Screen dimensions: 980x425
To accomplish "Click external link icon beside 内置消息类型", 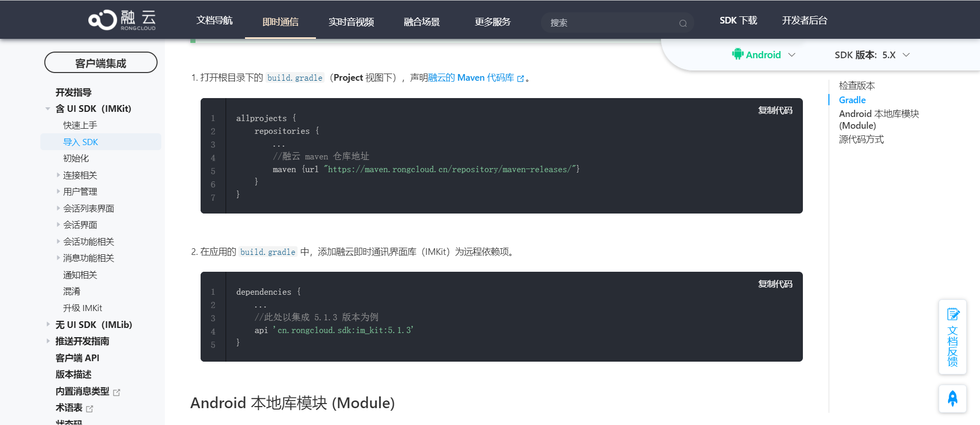I will 116,392.
